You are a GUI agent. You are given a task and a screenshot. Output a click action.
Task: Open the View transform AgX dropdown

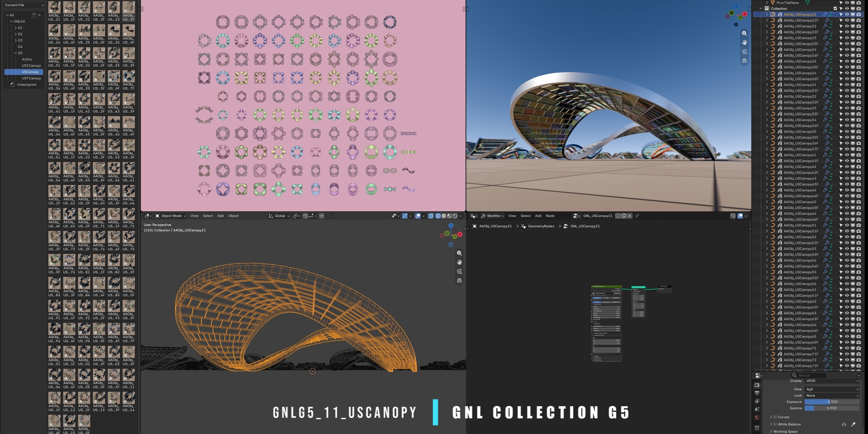(x=832, y=389)
